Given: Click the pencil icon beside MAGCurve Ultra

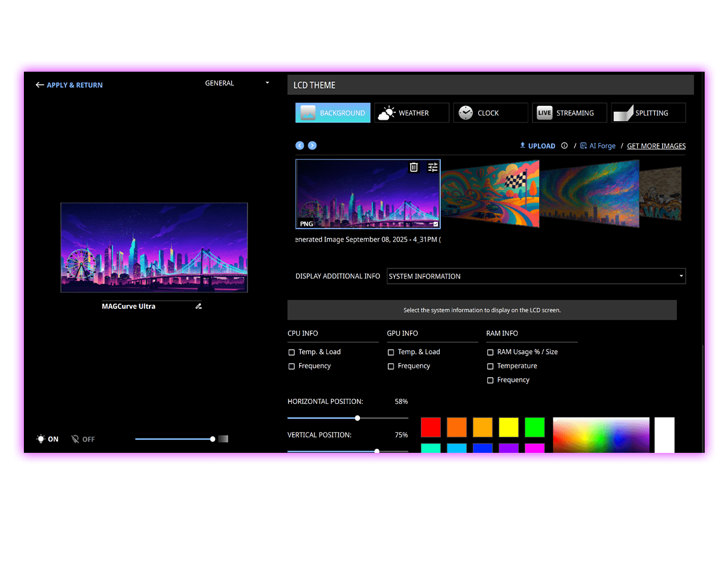Looking at the screenshot, I should click(x=198, y=306).
